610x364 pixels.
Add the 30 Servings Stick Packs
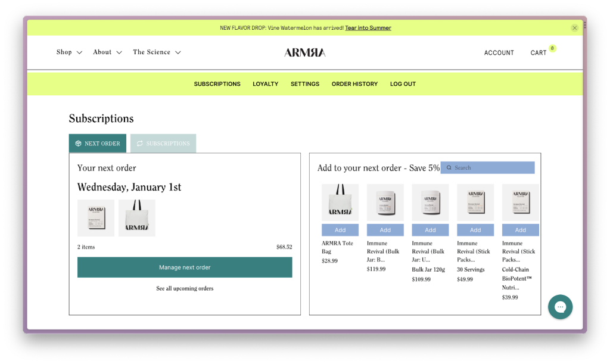(475, 230)
